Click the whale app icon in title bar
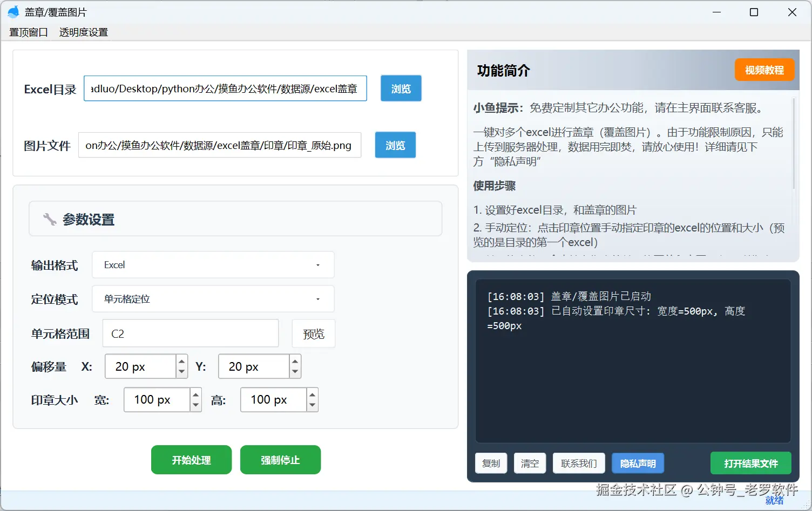812x511 pixels. (x=13, y=12)
